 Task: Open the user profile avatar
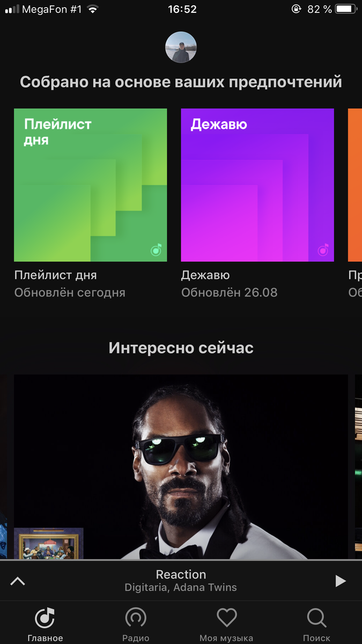pos(181,48)
